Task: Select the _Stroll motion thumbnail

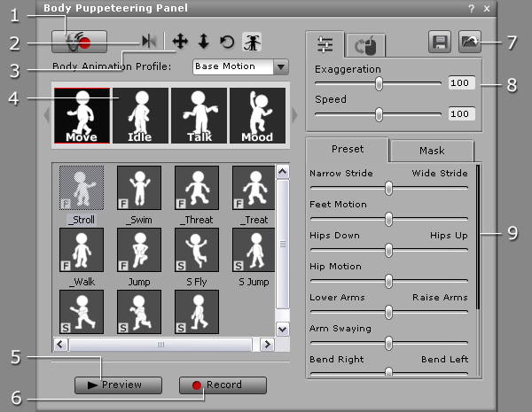Action: pyautogui.click(x=82, y=188)
